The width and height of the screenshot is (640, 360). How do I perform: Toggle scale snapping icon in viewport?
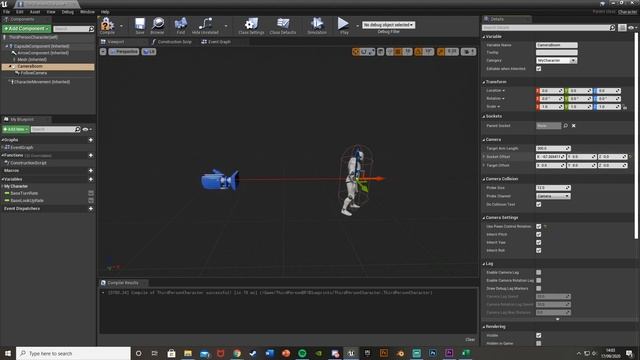[x=441, y=52]
